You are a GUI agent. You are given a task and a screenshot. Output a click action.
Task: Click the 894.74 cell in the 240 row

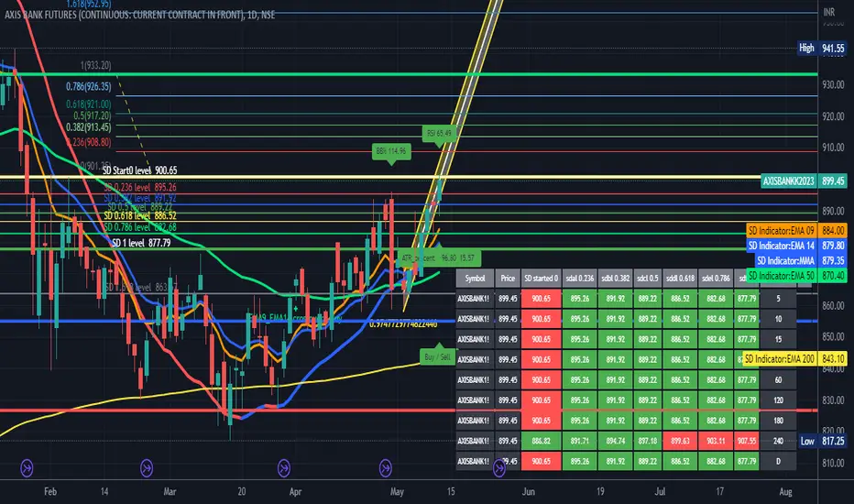pyautogui.click(x=615, y=441)
